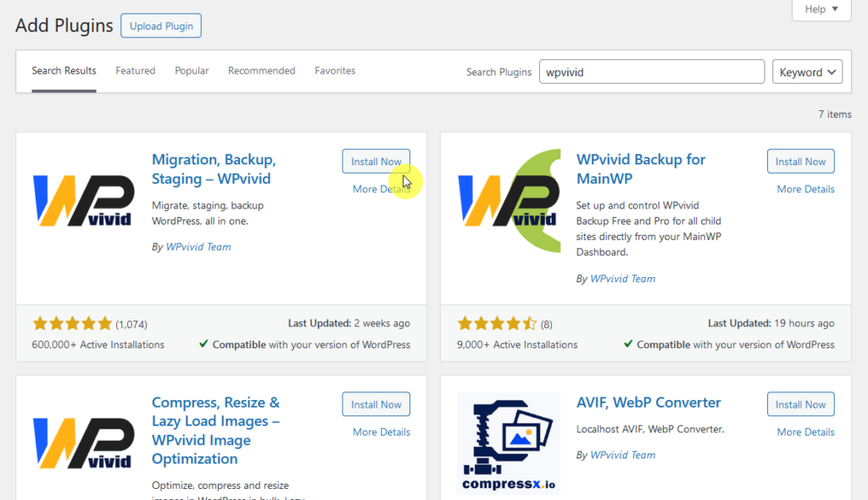868x500 pixels.
Task: Click the 7 items count text
Action: pyautogui.click(x=835, y=114)
